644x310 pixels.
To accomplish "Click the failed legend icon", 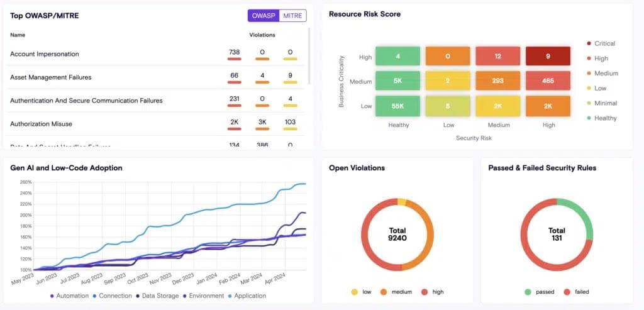I will pos(567,292).
